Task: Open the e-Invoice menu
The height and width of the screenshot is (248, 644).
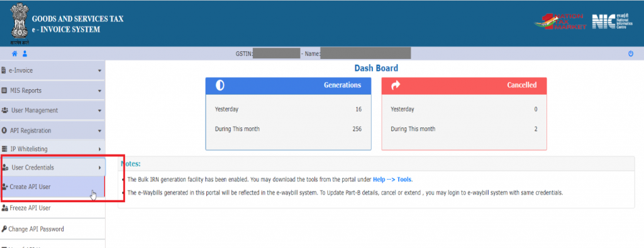Action: pyautogui.click(x=53, y=70)
